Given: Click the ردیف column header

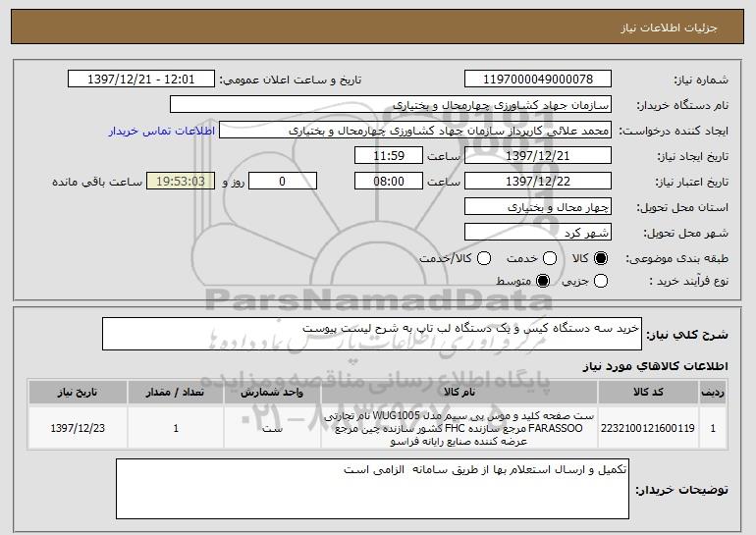Looking at the screenshot, I should point(713,393).
